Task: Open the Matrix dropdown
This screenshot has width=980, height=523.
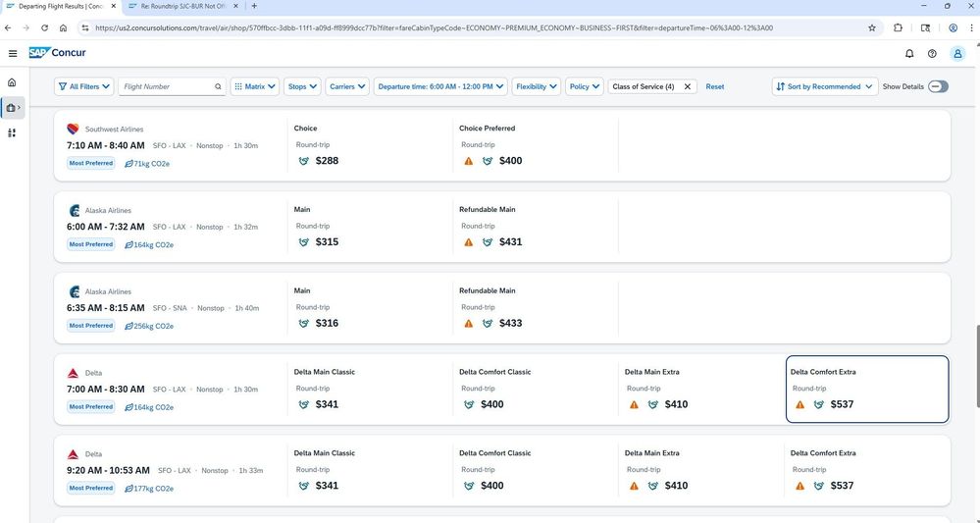Action: pyautogui.click(x=255, y=87)
